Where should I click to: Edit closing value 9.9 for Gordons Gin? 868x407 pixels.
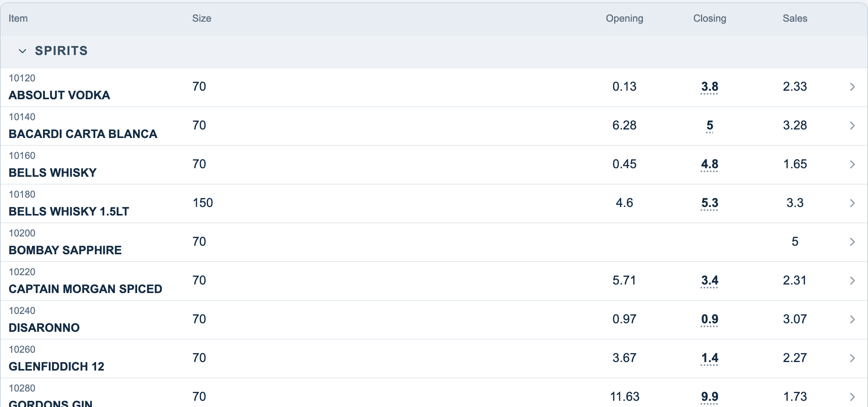click(710, 397)
